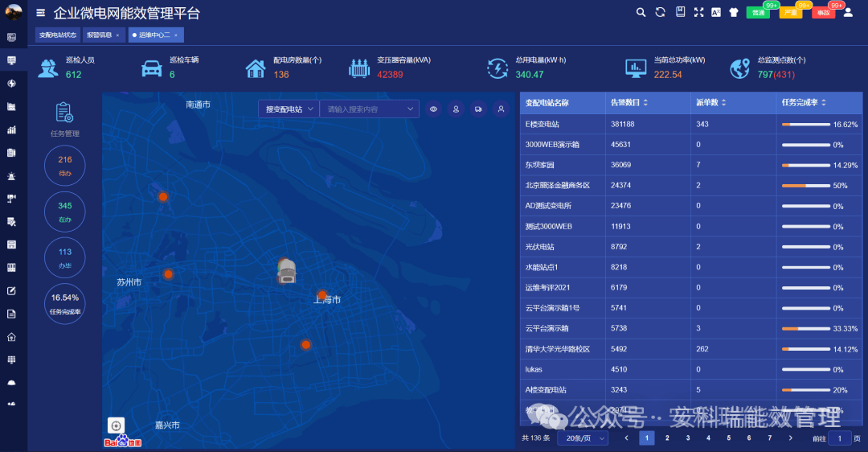Open the bar chart sidebar icon
The image size is (868, 452).
coord(11,129)
